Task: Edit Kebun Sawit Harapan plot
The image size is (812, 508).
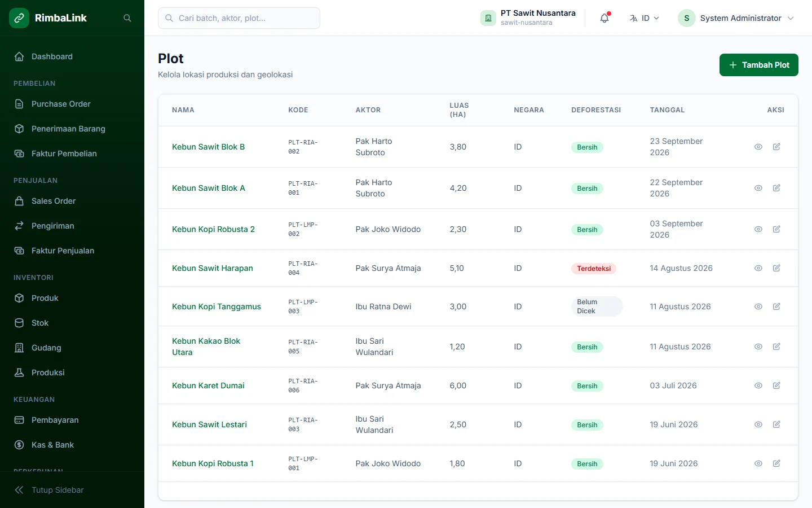Action: tap(776, 268)
